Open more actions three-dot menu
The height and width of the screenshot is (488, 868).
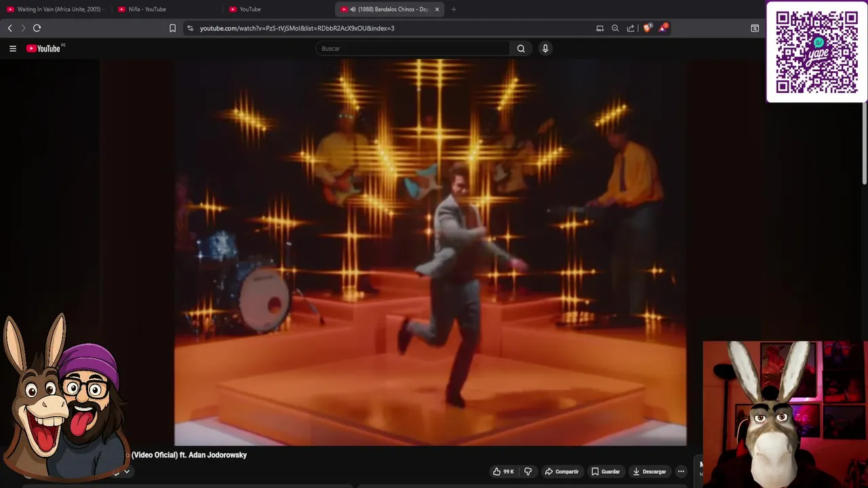pyautogui.click(x=681, y=472)
